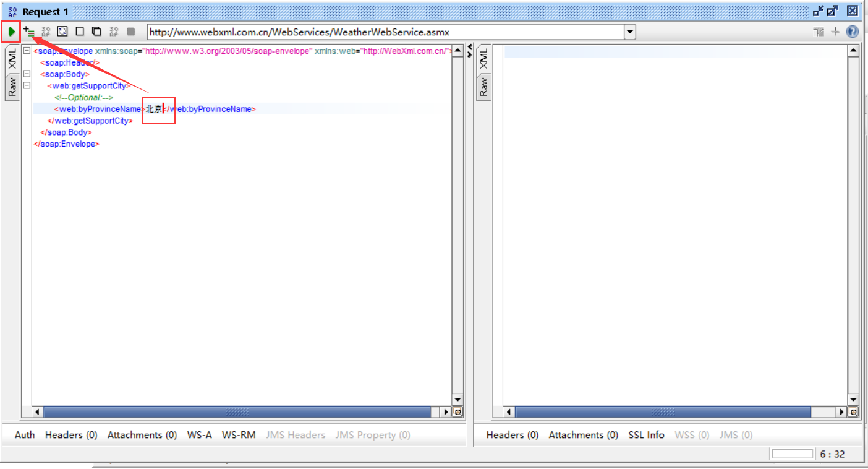Screen dimensions: 868x469
Task: Open the Auth tab below request
Action: (25, 435)
